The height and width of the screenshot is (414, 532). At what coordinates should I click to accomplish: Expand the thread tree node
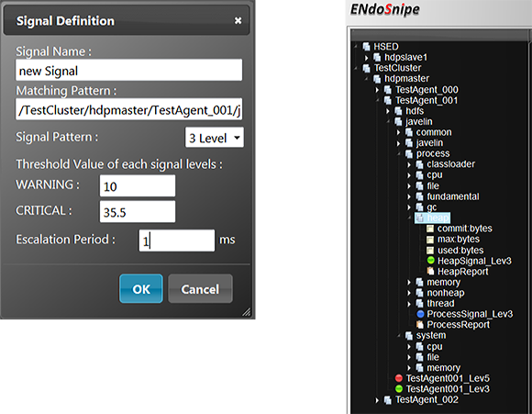[409, 303]
